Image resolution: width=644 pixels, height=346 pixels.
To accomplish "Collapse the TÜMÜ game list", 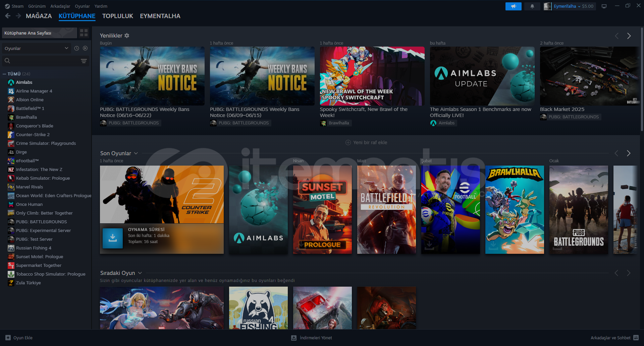I will click(x=4, y=74).
